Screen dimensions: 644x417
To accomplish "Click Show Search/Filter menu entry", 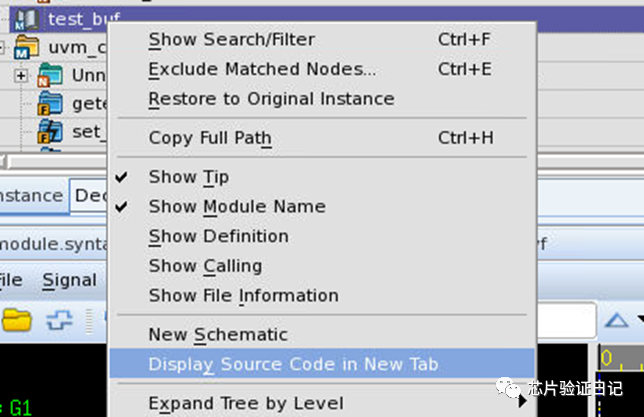I will (231, 40).
